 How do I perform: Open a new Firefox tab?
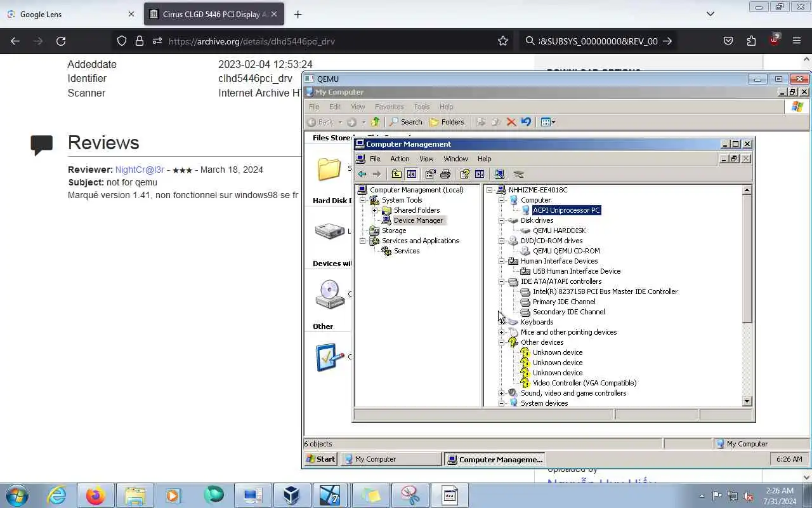(x=298, y=14)
